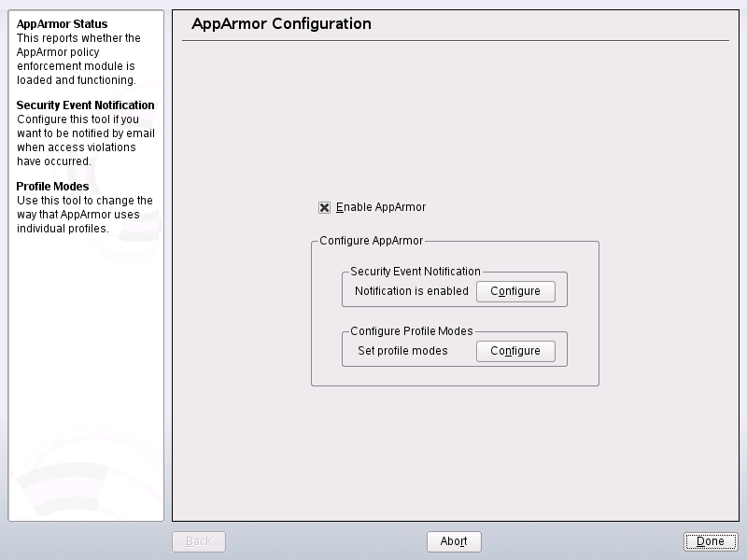747x560 pixels.
Task: Click Done using its underlined D mnemonic
Action: (711, 540)
